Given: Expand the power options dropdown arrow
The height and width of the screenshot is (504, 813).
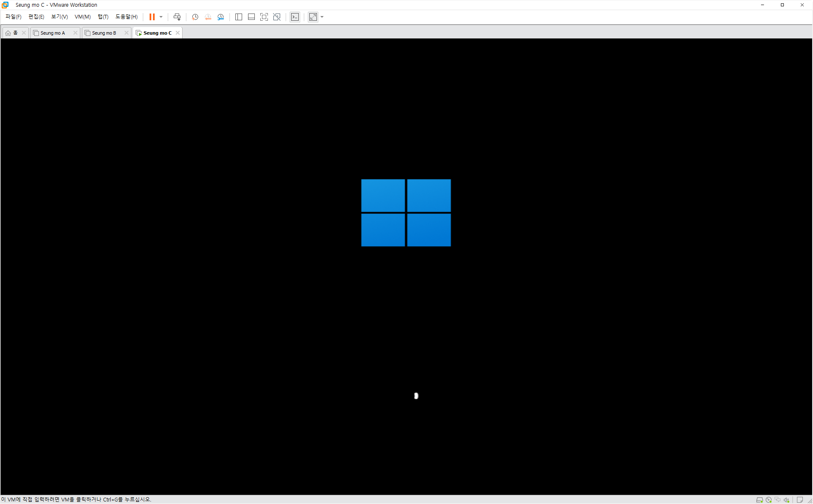Looking at the screenshot, I should [161, 17].
